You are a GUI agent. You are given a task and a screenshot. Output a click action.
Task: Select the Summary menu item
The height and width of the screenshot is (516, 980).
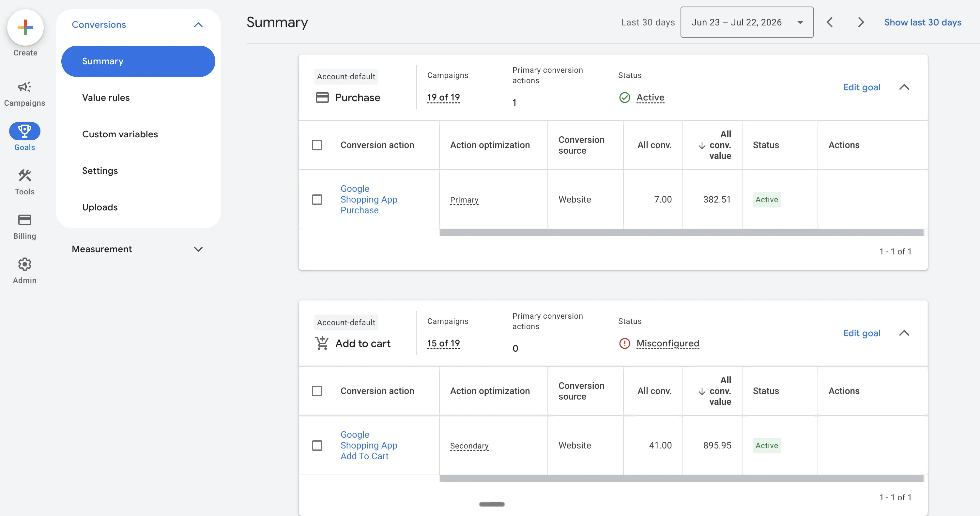(x=138, y=61)
